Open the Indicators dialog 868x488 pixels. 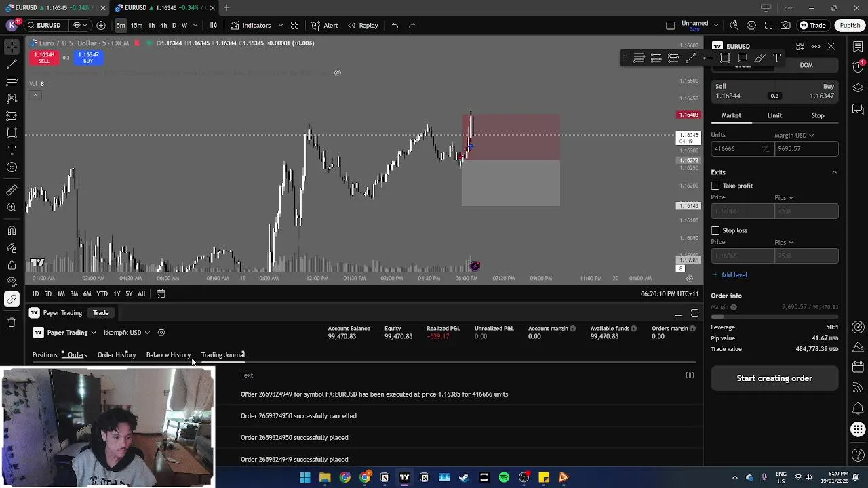pyautogui.click(x=250, y=25)
